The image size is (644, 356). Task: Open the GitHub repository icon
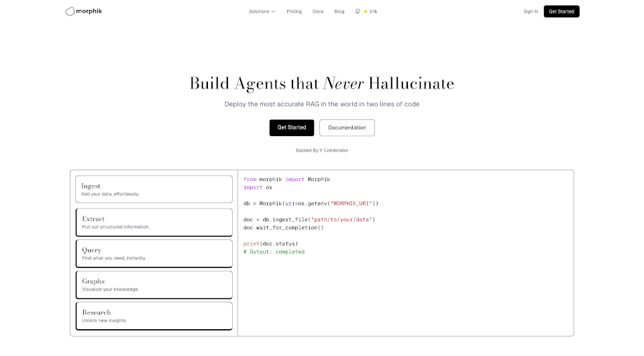click(x=358, y=11)
